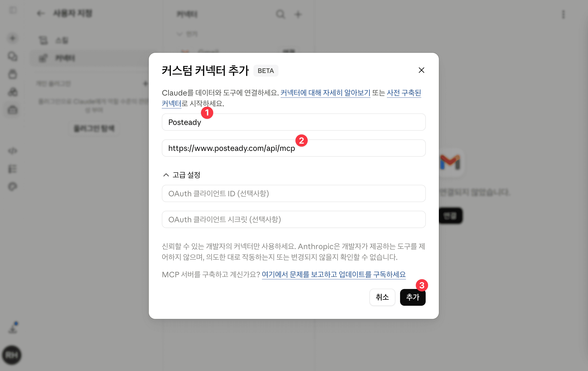The image size is (588, 371).
Task: Click the plus icon in the connectors header
Action: click(x=298, y=14)
